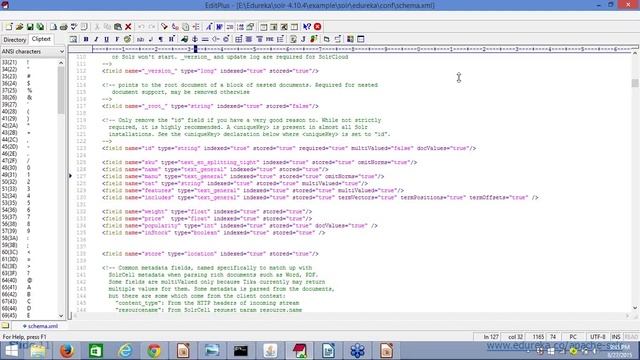Toggle Word Wrap 'W' icon
640x360 pixels.
(219, 27)
